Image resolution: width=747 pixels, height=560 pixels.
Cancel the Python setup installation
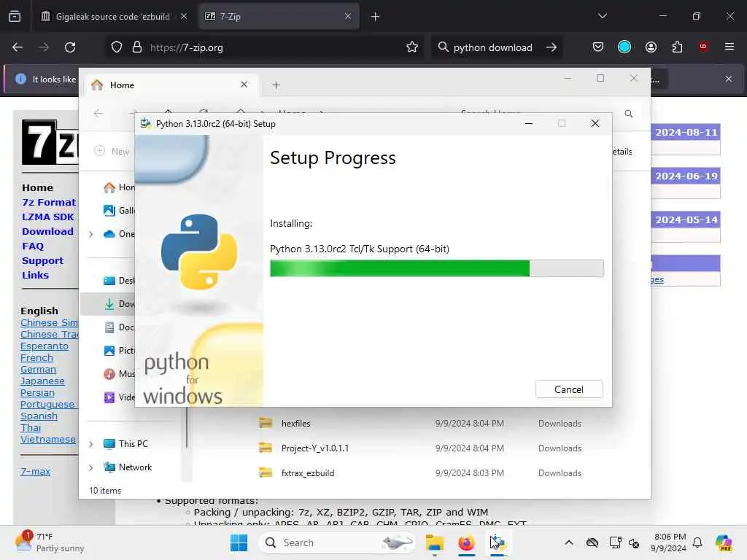click(x=569, y=389)
